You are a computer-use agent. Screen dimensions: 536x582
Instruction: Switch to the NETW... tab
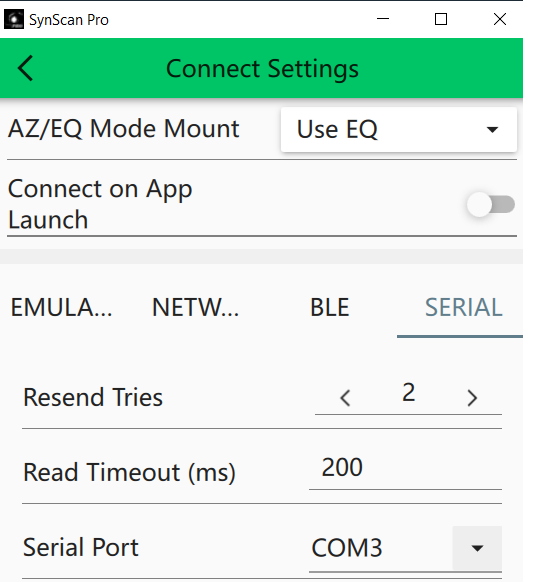coord(196,308)
